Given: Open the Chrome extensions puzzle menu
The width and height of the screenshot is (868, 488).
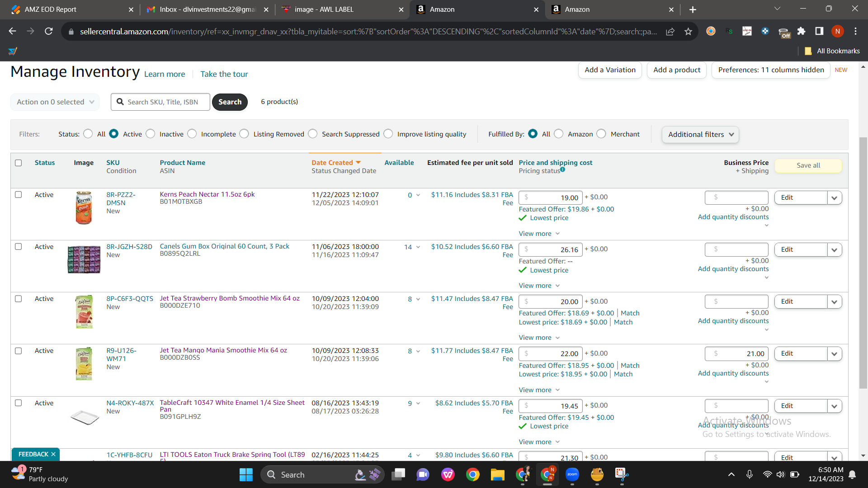Looking at the screenshot, I should 801,31.
